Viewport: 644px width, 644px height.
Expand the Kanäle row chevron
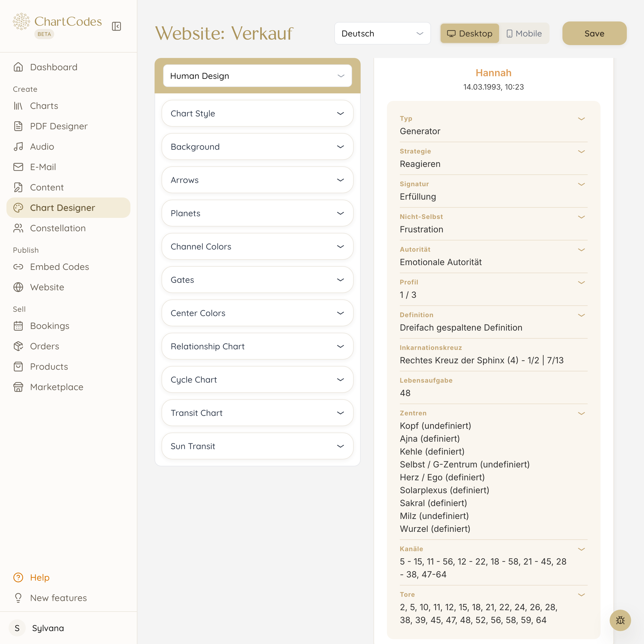click(581, 549)
